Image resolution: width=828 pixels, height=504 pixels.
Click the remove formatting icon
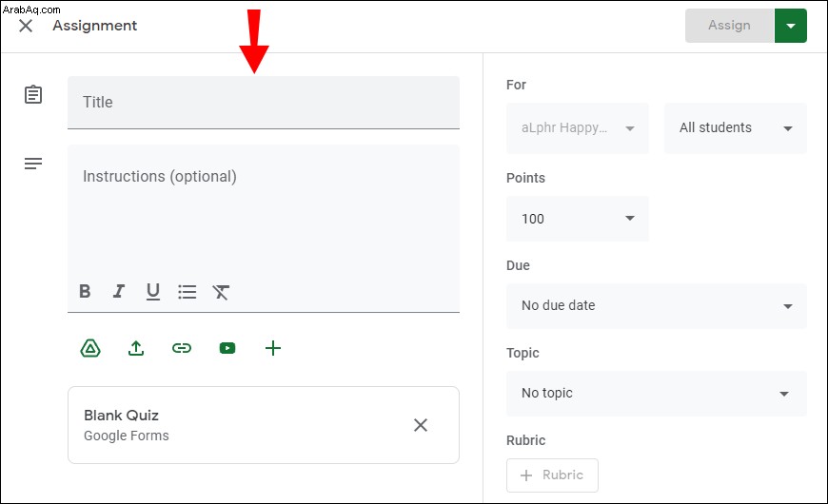point(221,292)
